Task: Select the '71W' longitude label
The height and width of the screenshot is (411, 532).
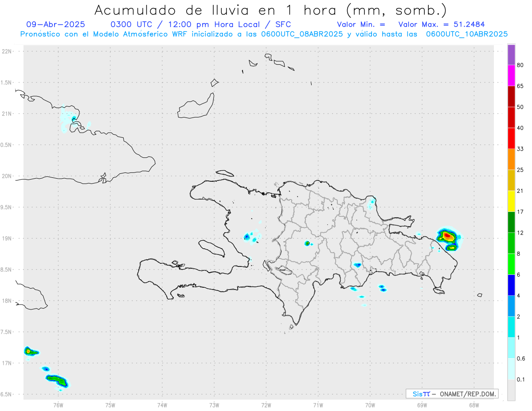Action: [318, 405]
